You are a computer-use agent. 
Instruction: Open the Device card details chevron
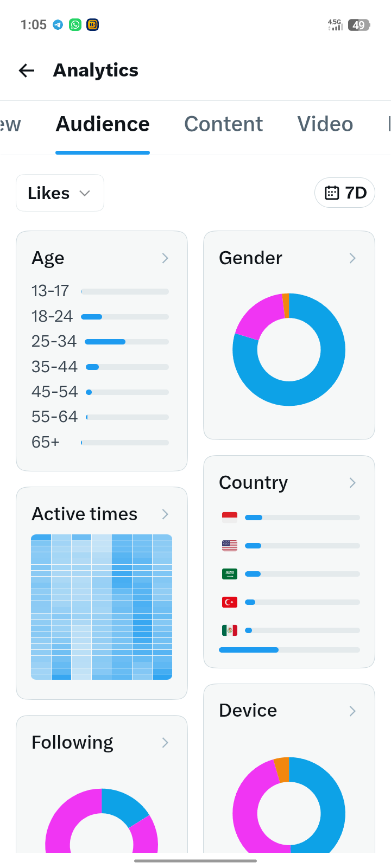pos(352,711)
